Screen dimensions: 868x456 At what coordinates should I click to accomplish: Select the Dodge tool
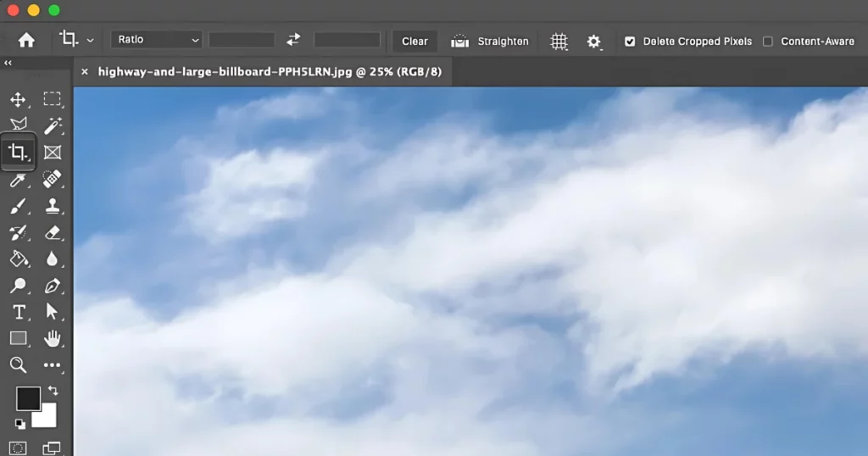point(18,286)
